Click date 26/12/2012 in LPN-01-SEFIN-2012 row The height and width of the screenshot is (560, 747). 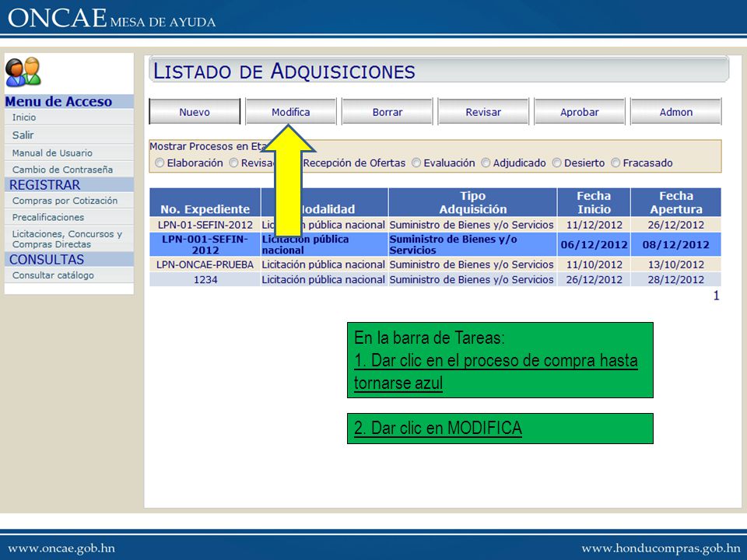[675, 225]
